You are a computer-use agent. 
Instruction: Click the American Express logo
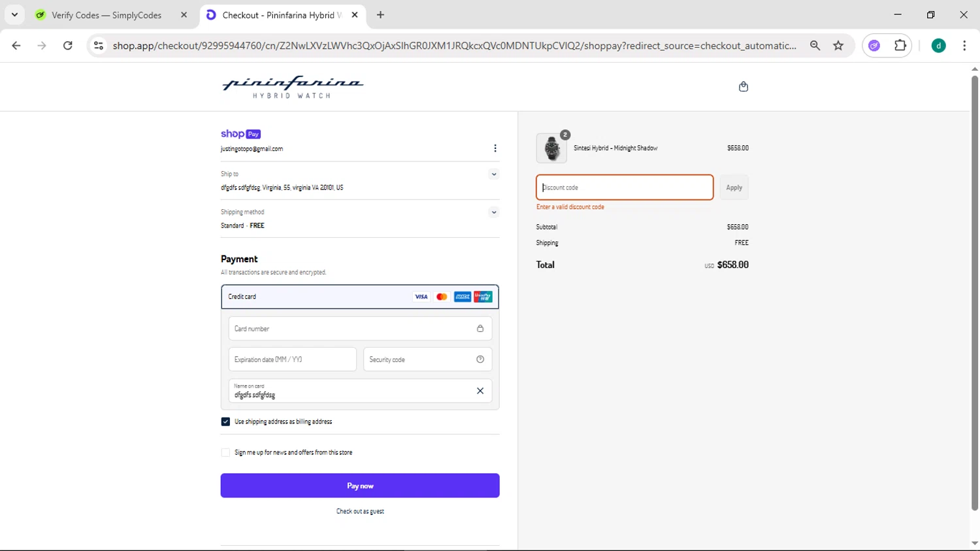click(463, 297)
